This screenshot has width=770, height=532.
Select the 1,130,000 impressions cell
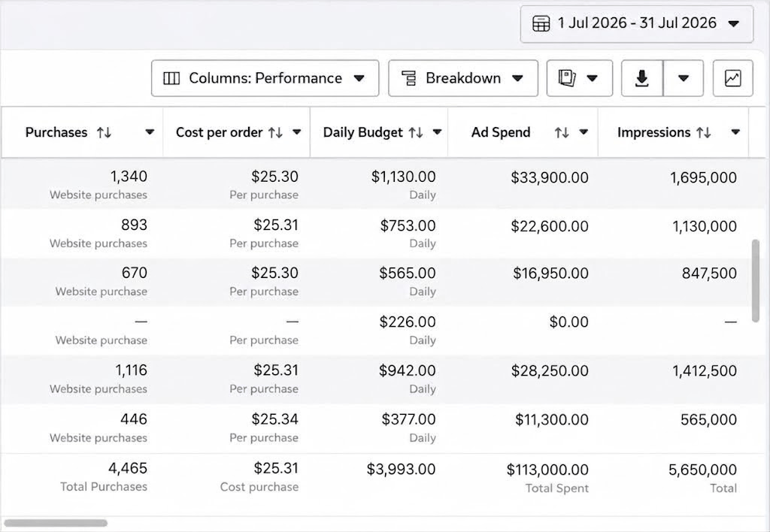(704, 226)
